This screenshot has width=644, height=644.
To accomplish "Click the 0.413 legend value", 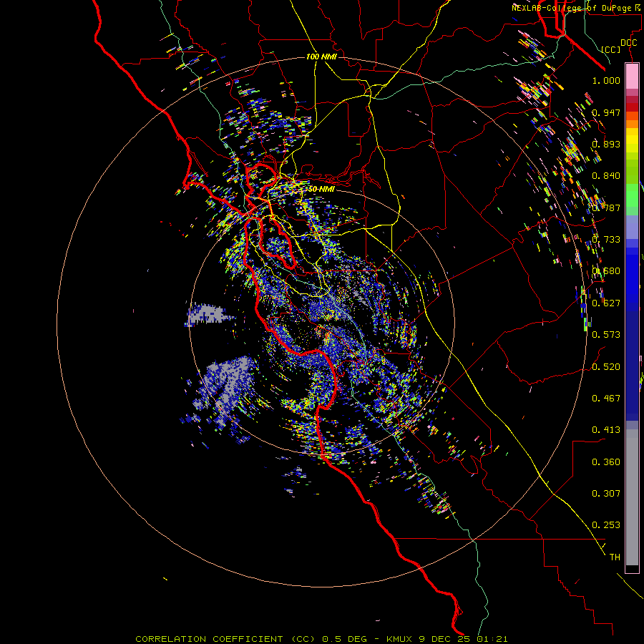I will [606, 430].
